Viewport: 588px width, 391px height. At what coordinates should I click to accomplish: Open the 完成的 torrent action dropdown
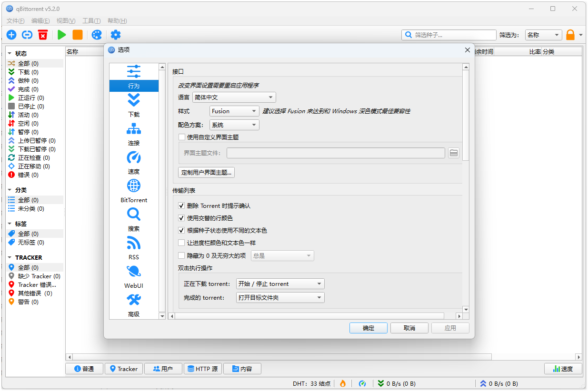(x=280, y=298)
